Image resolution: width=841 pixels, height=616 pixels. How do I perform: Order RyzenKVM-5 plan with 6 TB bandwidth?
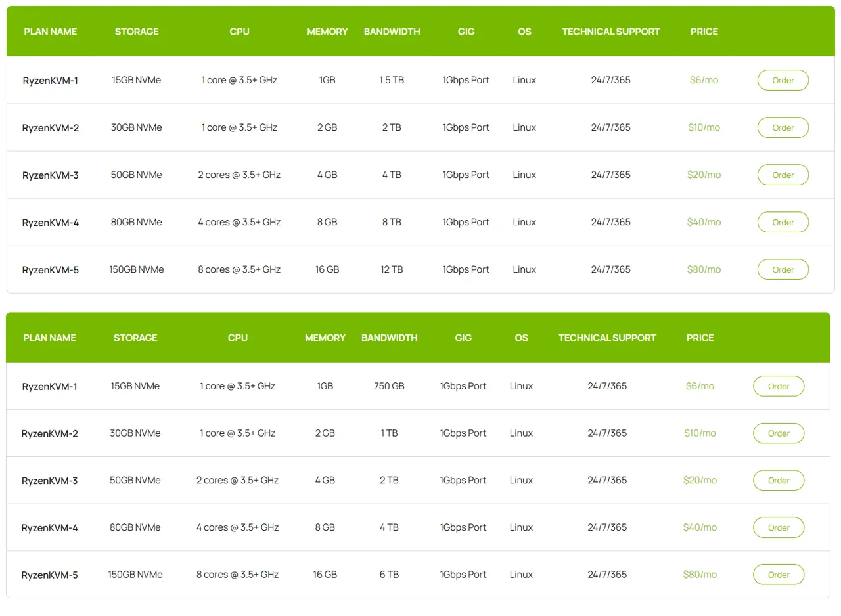click(x=779, y=574)
